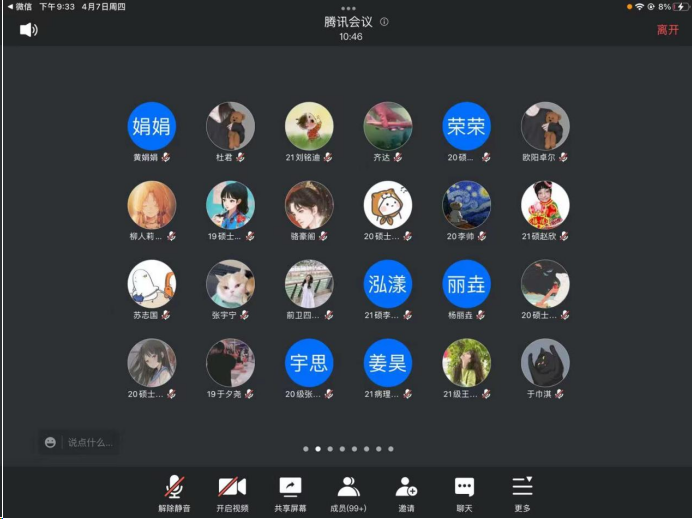Viewport: 692px width, 519px height.
Task: Jump to the last page indicator dot
Action: click(x=391, y=449)
